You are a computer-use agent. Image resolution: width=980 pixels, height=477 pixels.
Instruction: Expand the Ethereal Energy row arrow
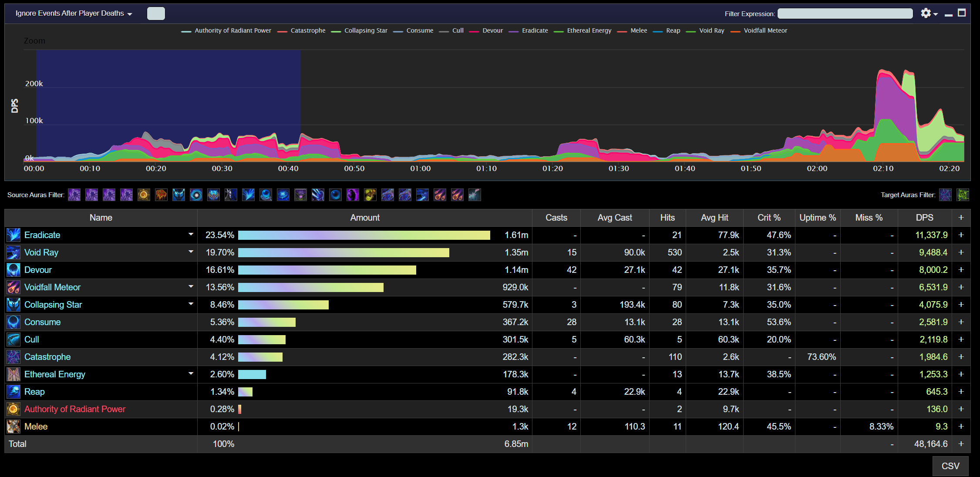coord(191,374)
